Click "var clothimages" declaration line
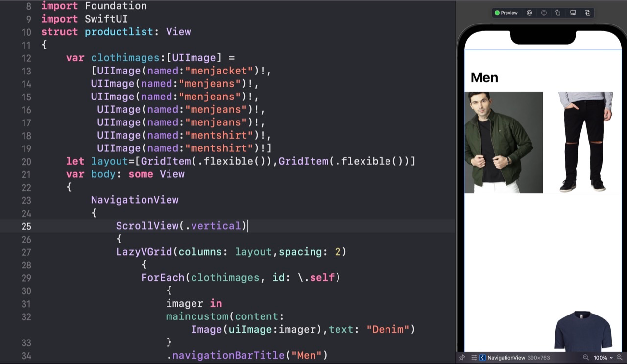This screenshot has width=627, height=364. point(150,58)
